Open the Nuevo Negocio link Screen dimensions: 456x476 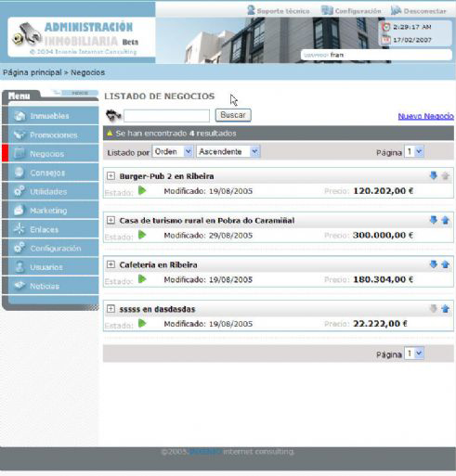425,116
